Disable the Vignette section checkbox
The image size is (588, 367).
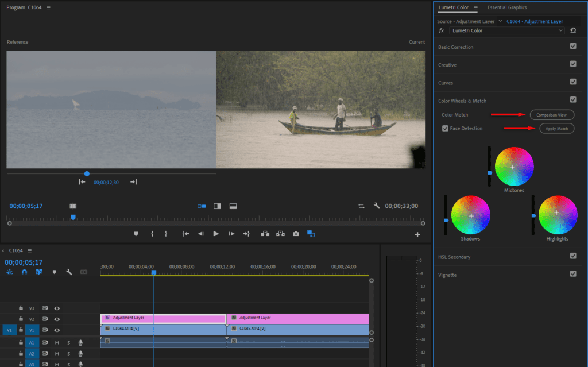[572, 274]
